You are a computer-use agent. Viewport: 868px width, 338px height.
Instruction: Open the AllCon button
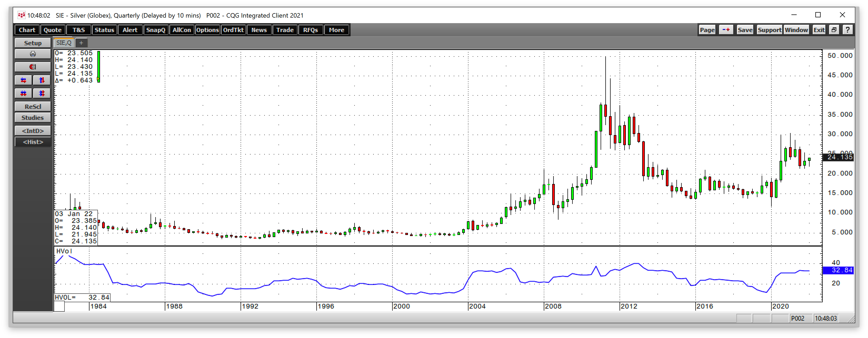[x=182, y=30]
